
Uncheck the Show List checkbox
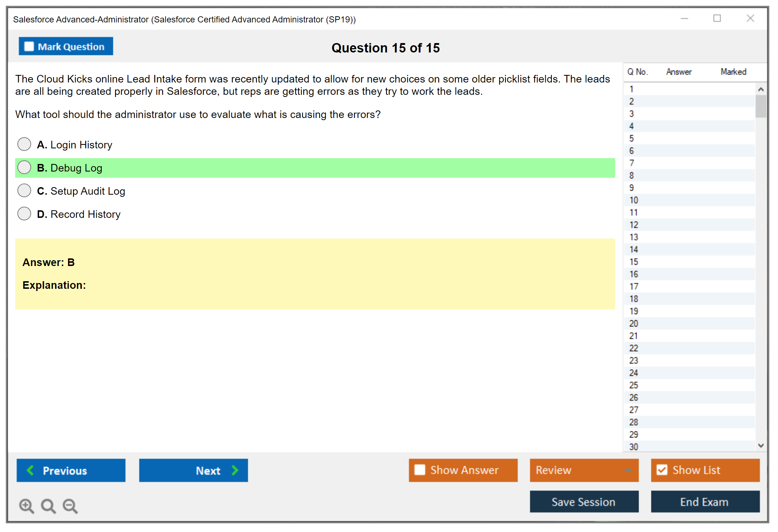click(662, 470)
